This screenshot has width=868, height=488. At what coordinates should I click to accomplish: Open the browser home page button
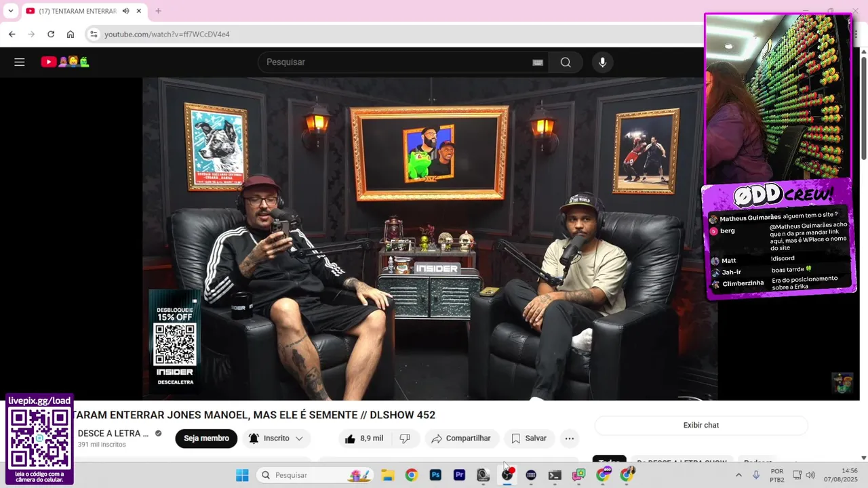click(71, 34)
